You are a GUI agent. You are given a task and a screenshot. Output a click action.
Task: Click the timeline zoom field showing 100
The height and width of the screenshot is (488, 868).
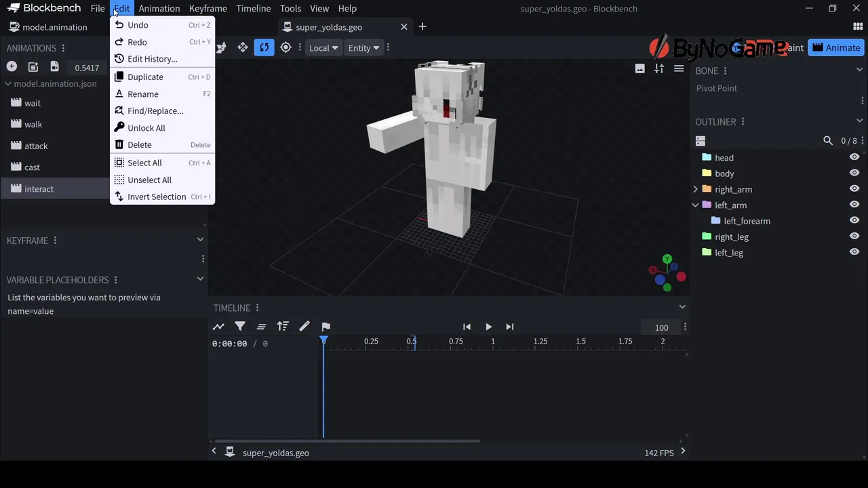pyautogui.click(x=662, y=327)
